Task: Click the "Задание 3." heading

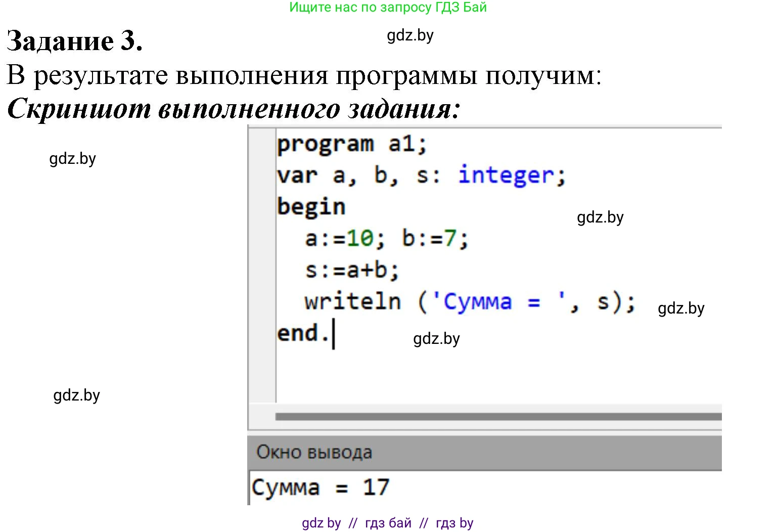Action: 74,41
